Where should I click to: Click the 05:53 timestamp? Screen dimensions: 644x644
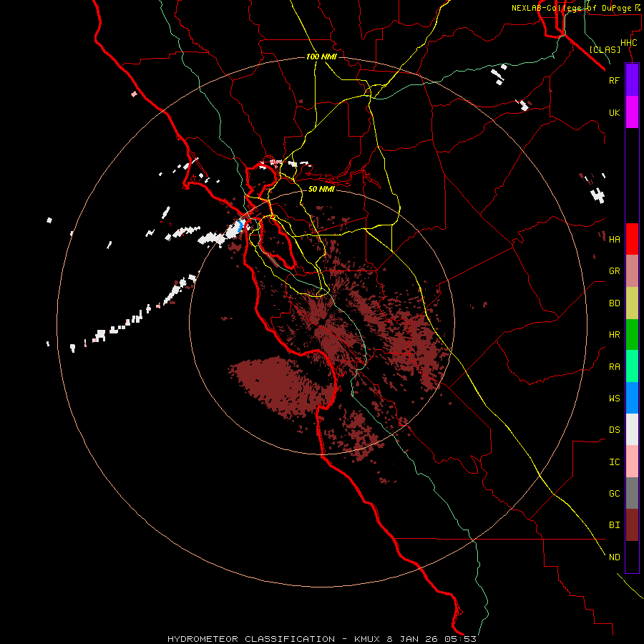coord(459,639)
